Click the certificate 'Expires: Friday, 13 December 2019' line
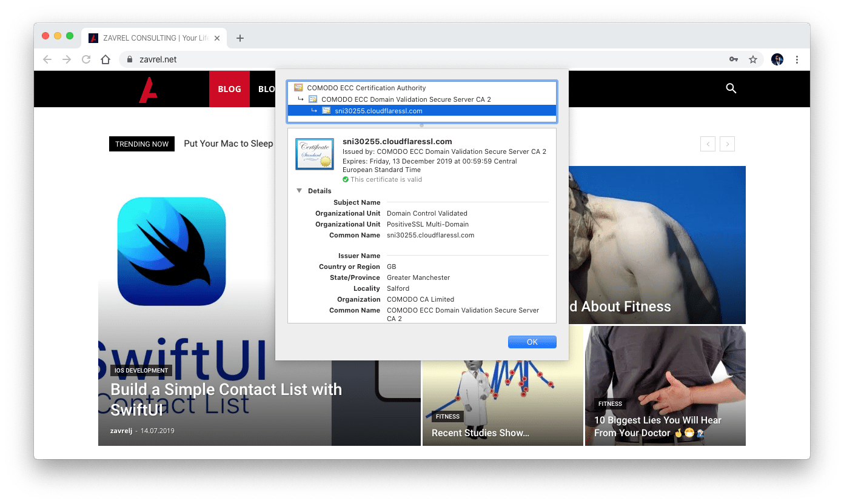844x504 pixels. [x=430, y=165]
